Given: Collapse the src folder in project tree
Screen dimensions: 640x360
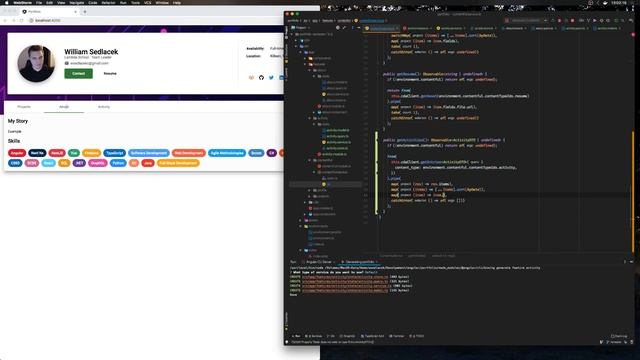Looking at the screenshot, I should [297, 47].
